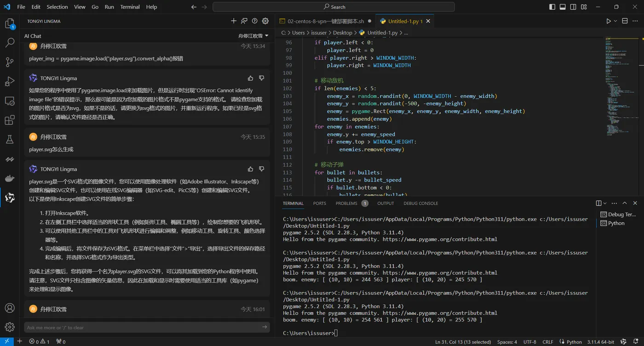Viewport: 644px width, 346px height.
Task: Open Tongyi Lingma help question icon
Action: [x=255, y=21]
